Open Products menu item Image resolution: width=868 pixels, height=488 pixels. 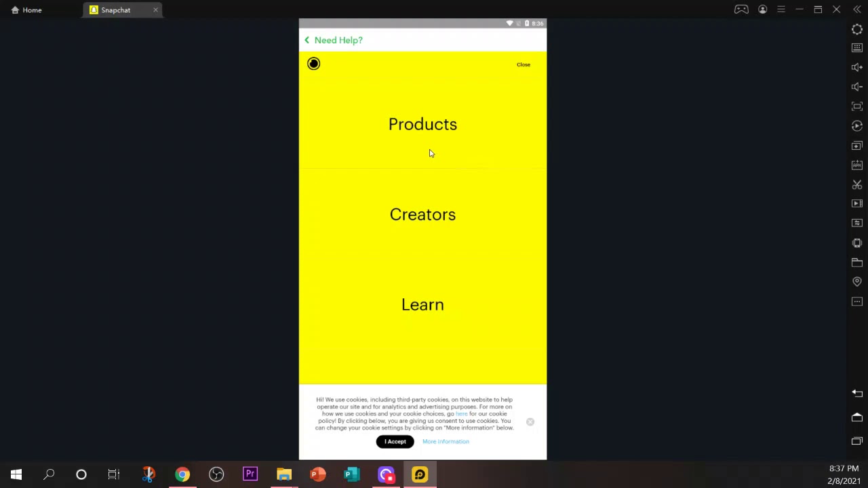pyautogui.click(x=422, y=124)
